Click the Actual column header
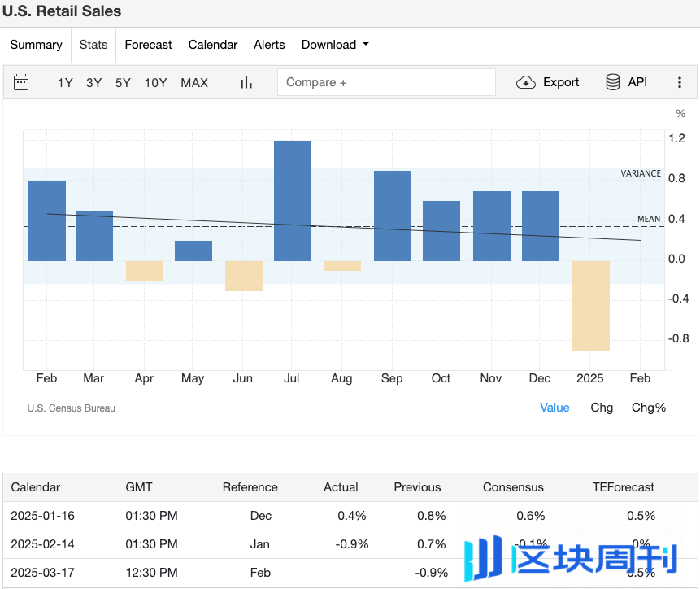This screenshot has height=589, width=700. tap(341, 487)
